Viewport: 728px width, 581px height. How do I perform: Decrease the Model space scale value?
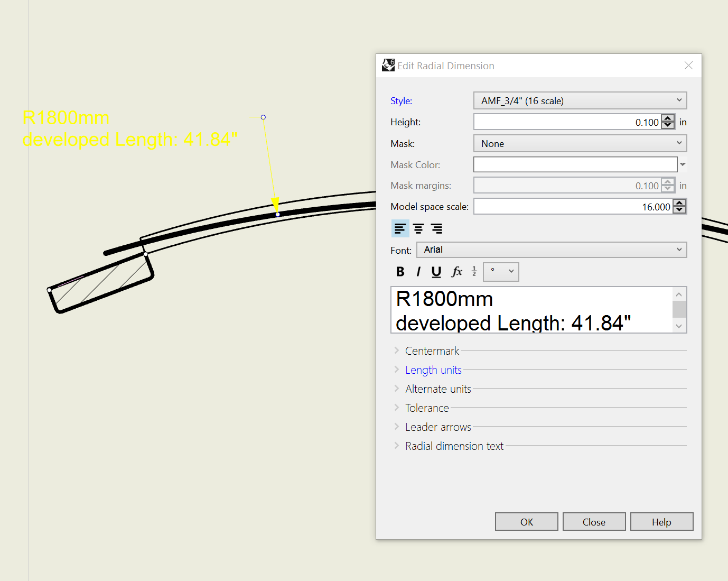pyautogui.click(x=679, y=210)
